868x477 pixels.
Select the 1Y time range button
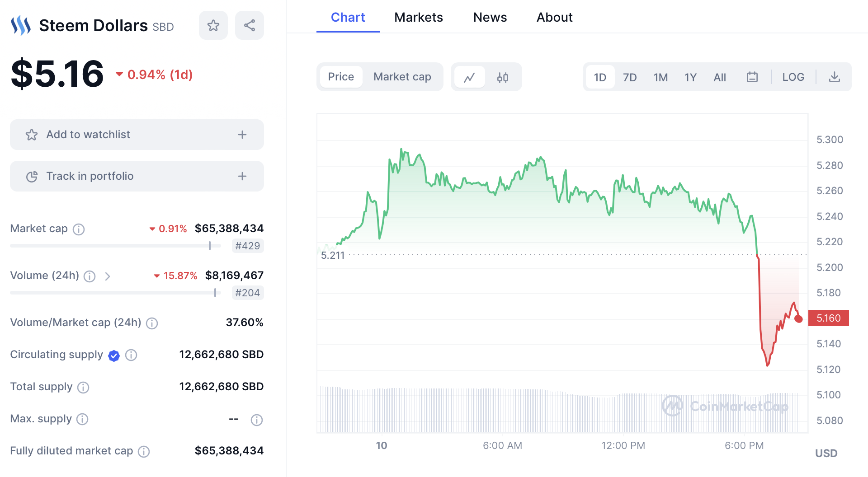point(690,77)
